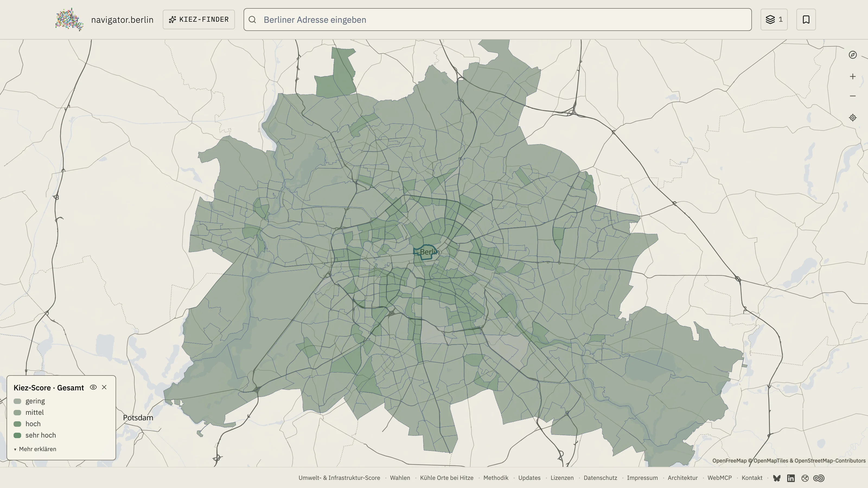Open the OpenStreetMap-Contributors attribution link
Image resolution: width=868 pixels, height=488 pixels.
coord(830,461)
